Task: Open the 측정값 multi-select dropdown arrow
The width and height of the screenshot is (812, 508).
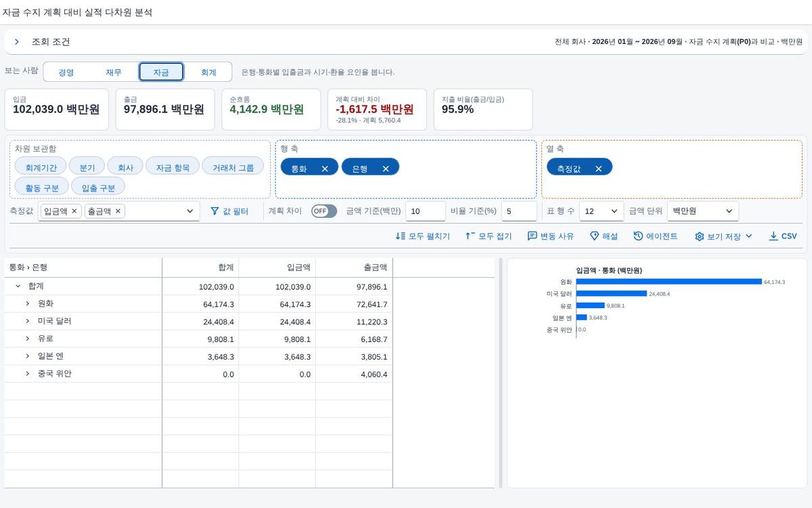Action: coord(189,211)
